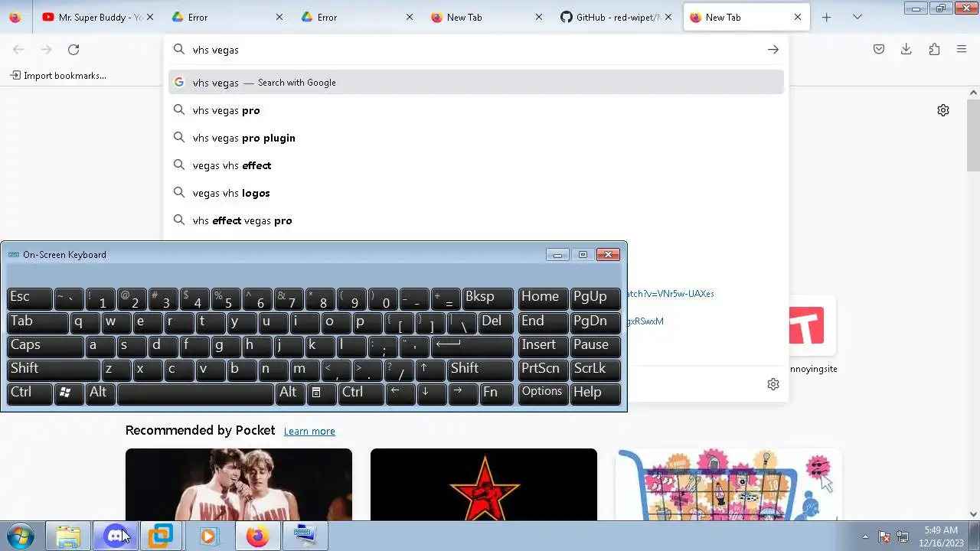The image size is (980, 551).
Task: Toggle the left Shift key on keyboard
Action: 53,369
